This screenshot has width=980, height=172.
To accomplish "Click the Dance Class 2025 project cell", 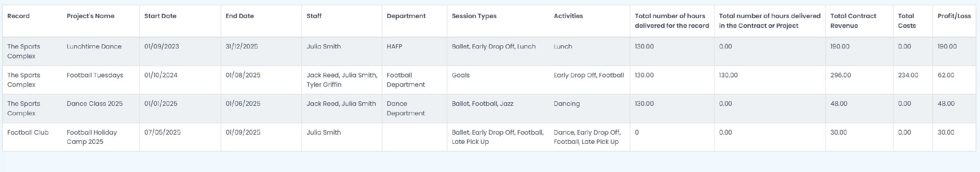I will coord(95,104).
